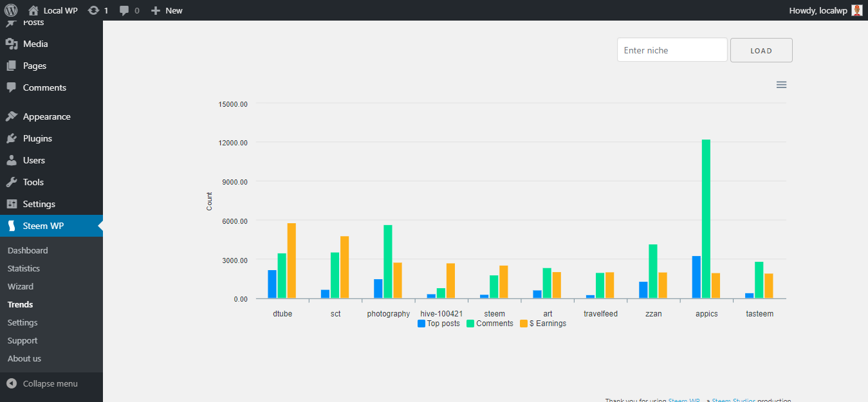
Task: Open the WordPress logo menu
Action: click(x=10, y=10)
